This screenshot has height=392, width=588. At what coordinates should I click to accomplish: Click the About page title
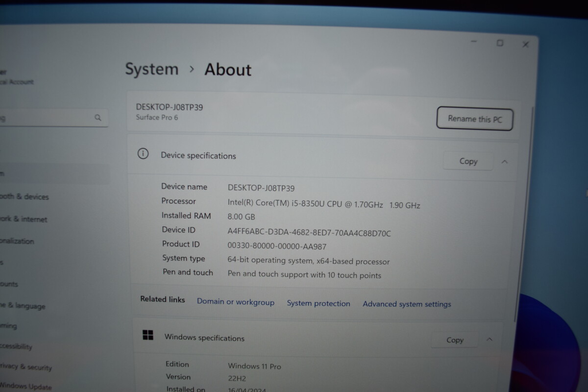(x=228, y=70)
